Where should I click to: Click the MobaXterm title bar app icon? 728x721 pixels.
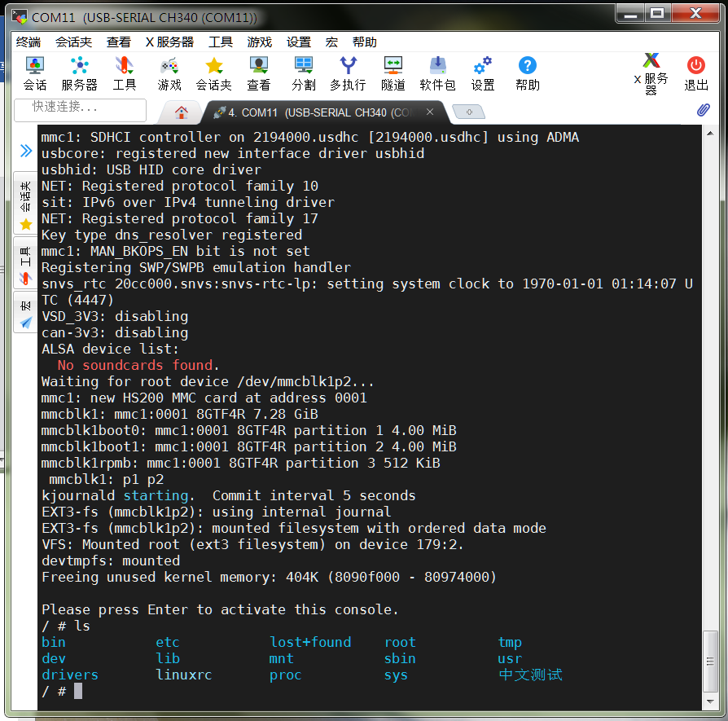20,17
